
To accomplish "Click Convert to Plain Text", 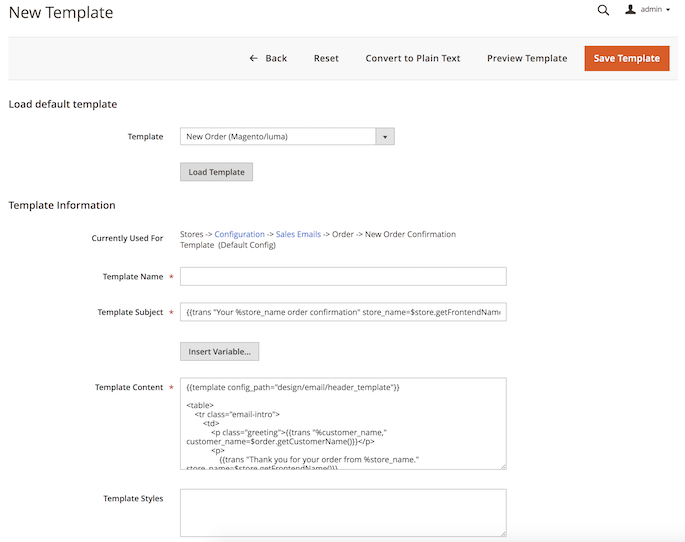I will click(413, 58).
